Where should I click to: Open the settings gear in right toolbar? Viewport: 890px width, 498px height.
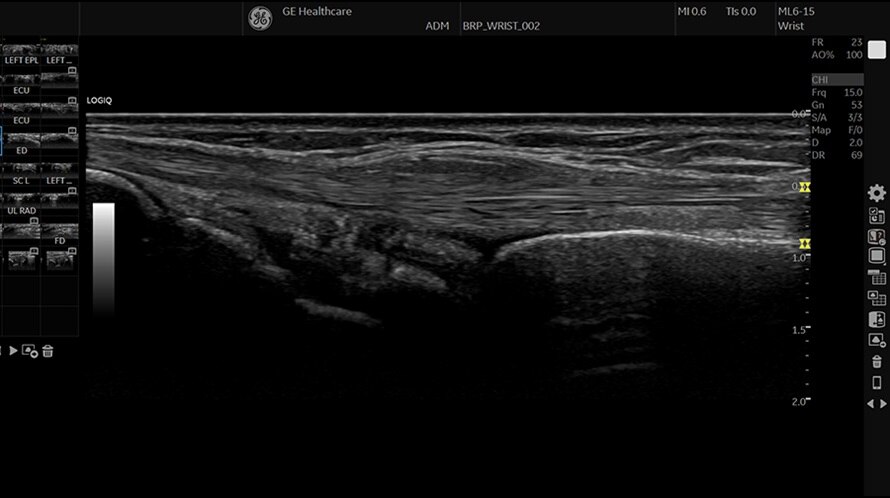pos(876,193)
